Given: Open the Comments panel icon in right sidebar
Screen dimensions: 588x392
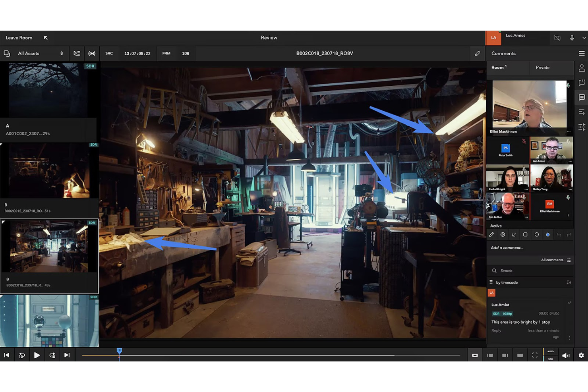Looking at the screenshot, I should pos(582,97).
